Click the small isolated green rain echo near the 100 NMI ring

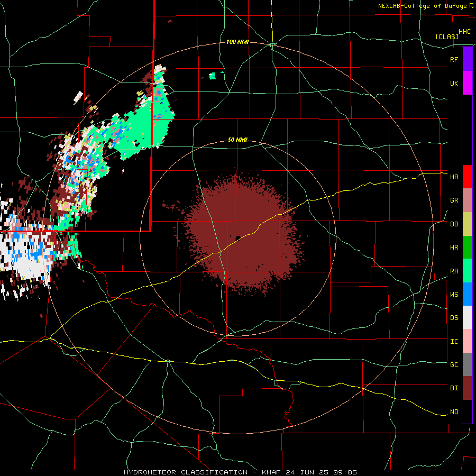click(213, 76)
